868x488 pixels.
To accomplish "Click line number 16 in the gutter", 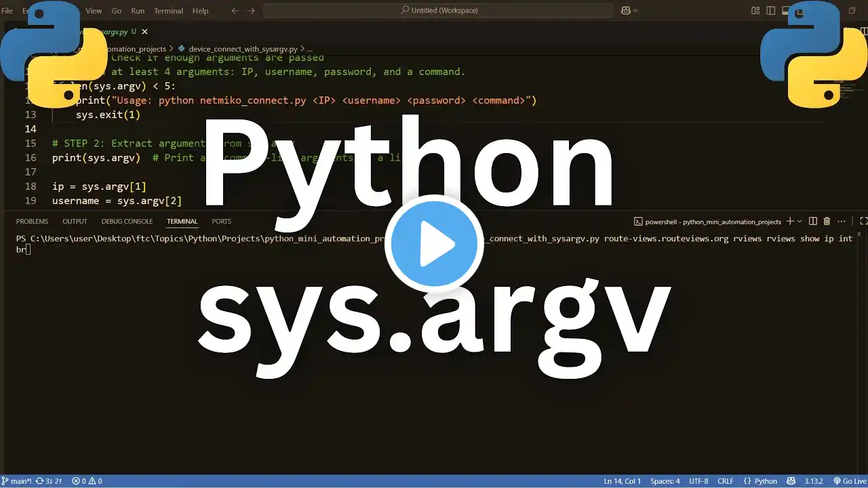I will pos(31,157).
